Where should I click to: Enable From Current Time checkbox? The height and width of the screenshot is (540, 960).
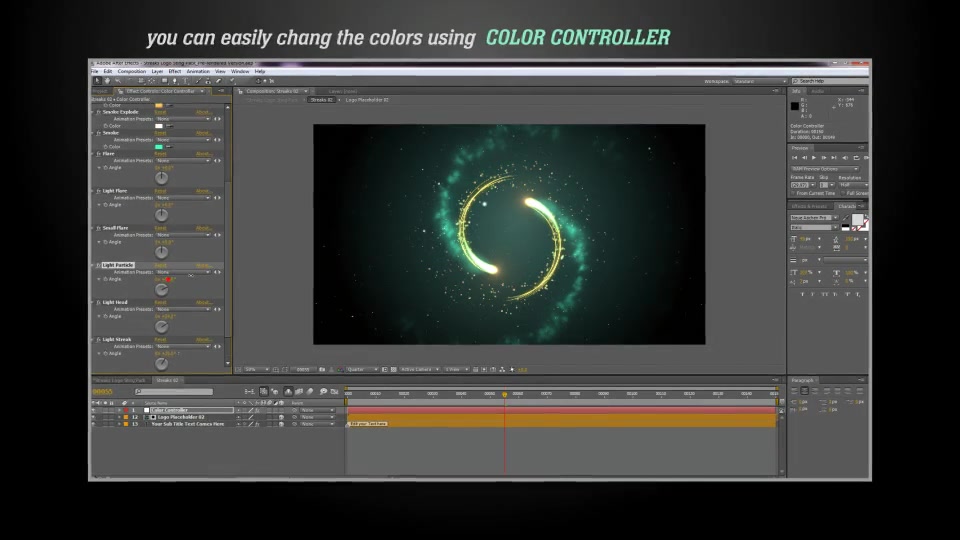pos(793,193)
